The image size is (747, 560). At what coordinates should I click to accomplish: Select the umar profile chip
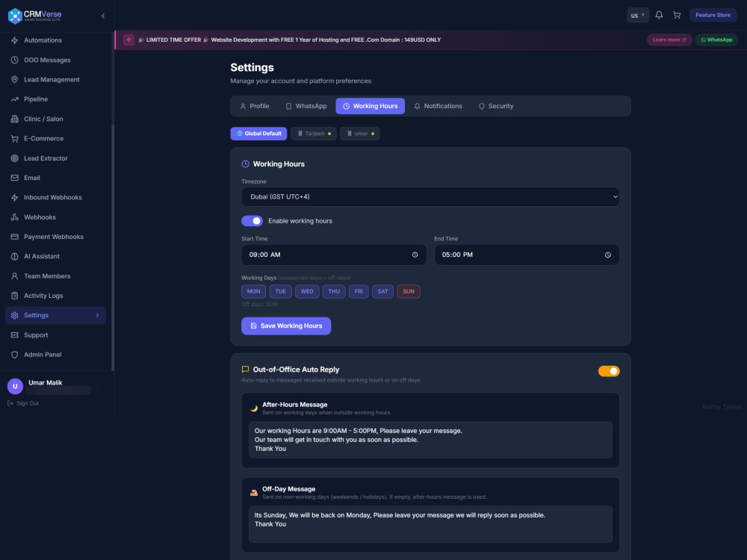click(360, 134)
